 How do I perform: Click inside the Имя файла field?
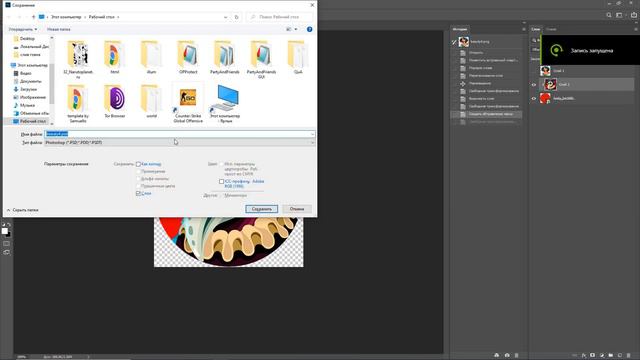point(180,134)
